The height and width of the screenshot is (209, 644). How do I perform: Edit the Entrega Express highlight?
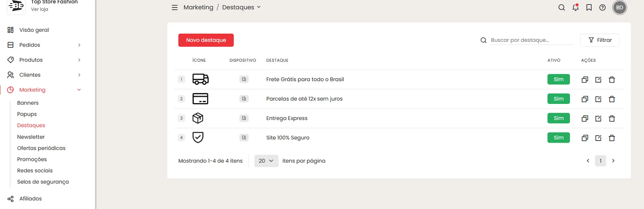tap(599, 118)
